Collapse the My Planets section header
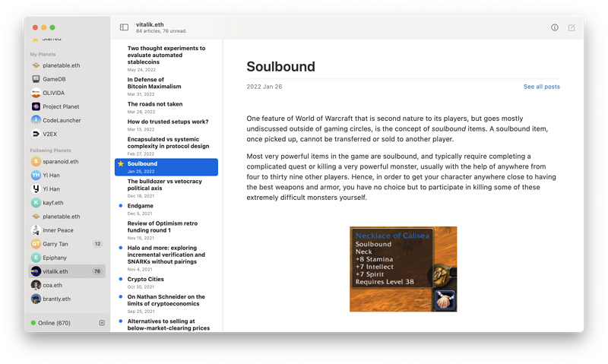The image size is (608, 364). click(x=44, y=55)
